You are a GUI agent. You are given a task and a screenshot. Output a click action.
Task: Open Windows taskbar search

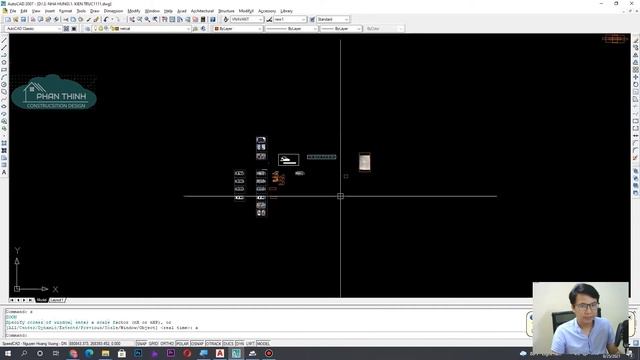click(x=24, y=353)
